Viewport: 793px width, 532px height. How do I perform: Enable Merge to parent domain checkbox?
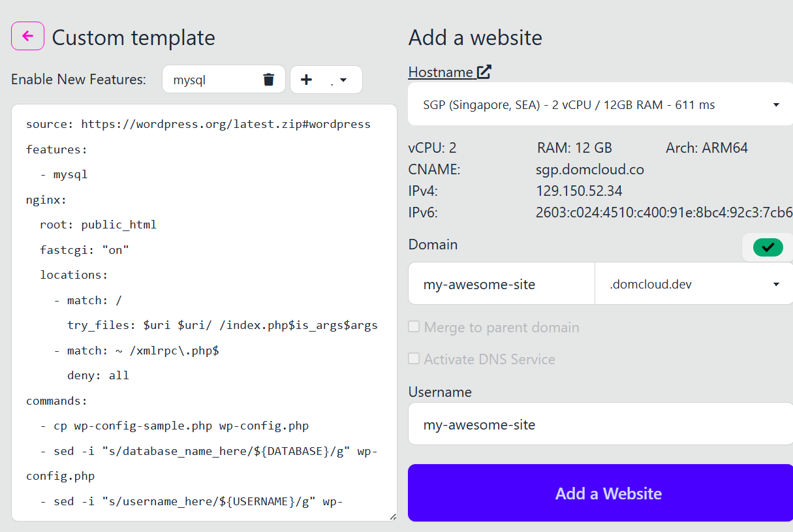(x=414, y=327)
